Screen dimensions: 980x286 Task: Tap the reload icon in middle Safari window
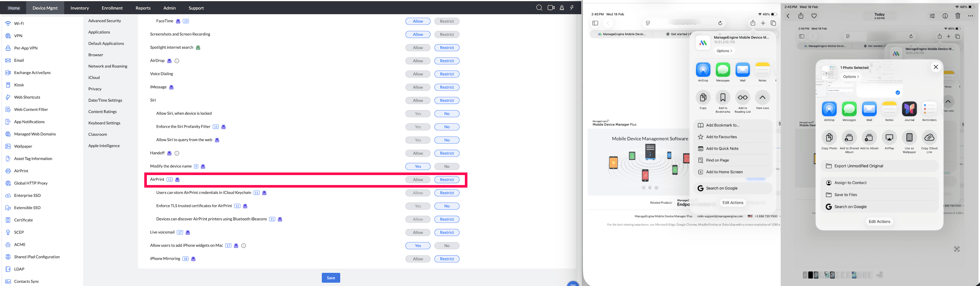720,23
